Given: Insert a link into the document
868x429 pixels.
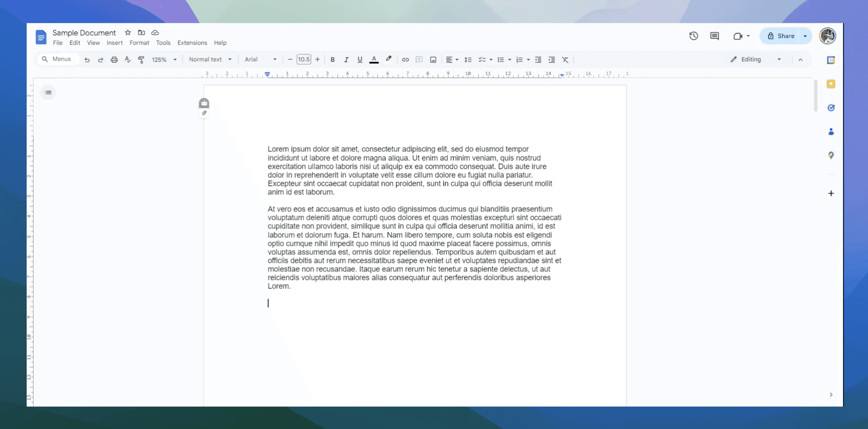Looking at the screenshot, I should (405, 59).
